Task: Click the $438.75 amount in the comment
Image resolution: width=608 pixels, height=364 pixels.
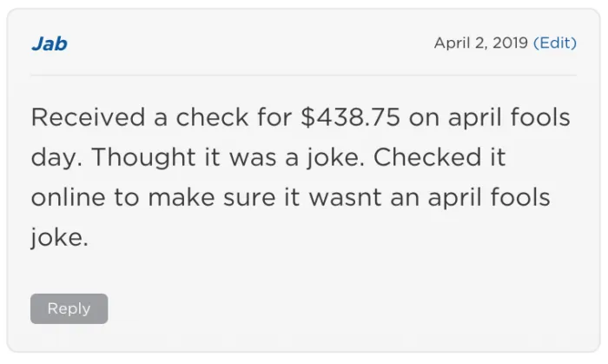Action: pyautogui.click(x=351, y=118)
